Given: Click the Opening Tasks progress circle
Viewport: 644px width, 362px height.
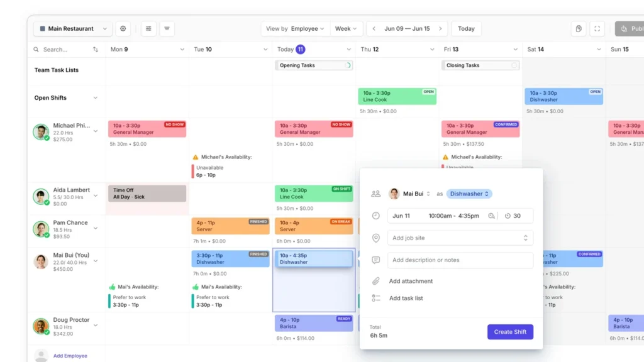Looking at the screenshot, I should (x=348, y=65).
